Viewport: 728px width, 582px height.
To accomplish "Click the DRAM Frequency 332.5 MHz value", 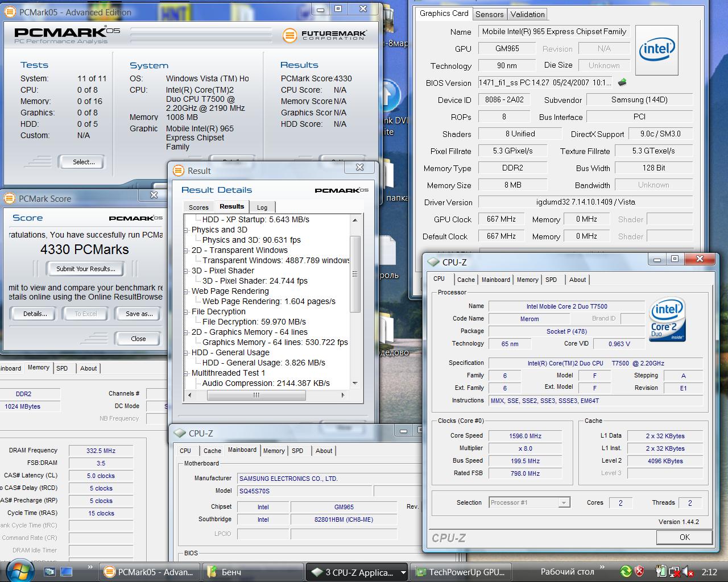I will point(101,451).
